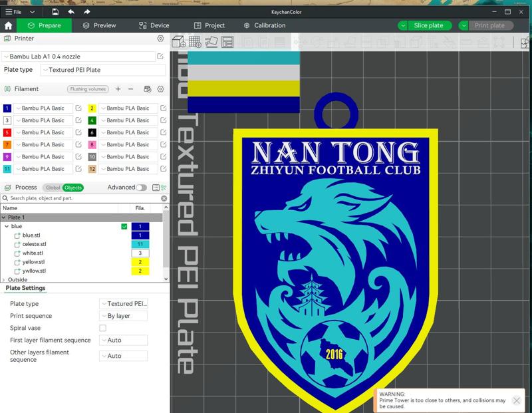Expand the Outside tree node
This screenshot has height=413, width=532.
4,279
